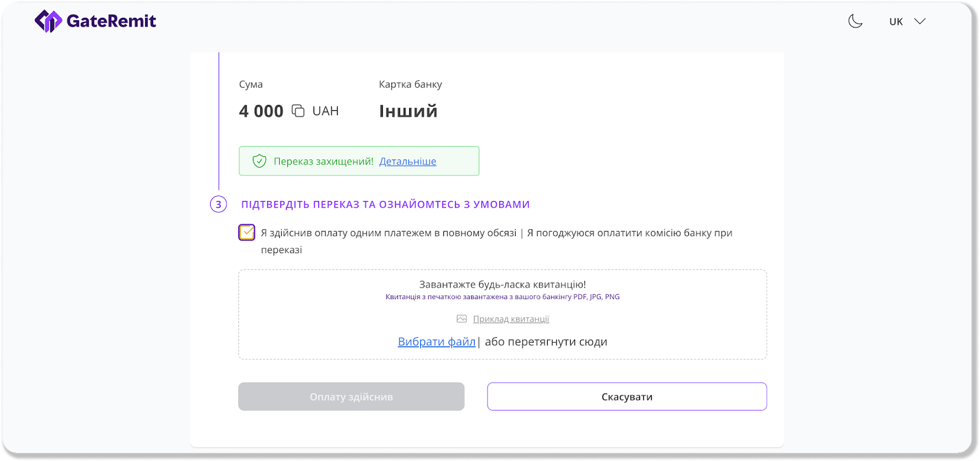This screenshot has width=980, height=461.
Task: Click the checkbox label about bank commission
Action: pyautogui.click(x=496, y=234)
